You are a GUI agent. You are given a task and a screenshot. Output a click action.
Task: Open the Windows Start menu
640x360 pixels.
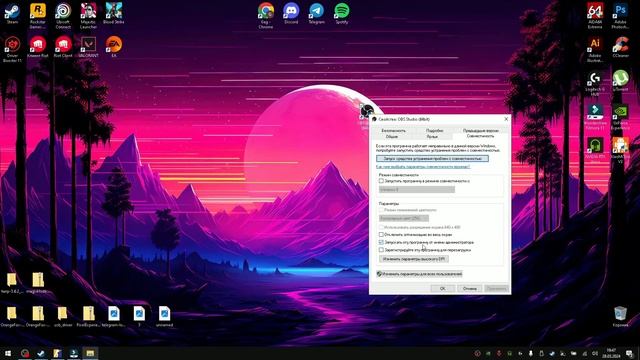[x=8, y=353]
